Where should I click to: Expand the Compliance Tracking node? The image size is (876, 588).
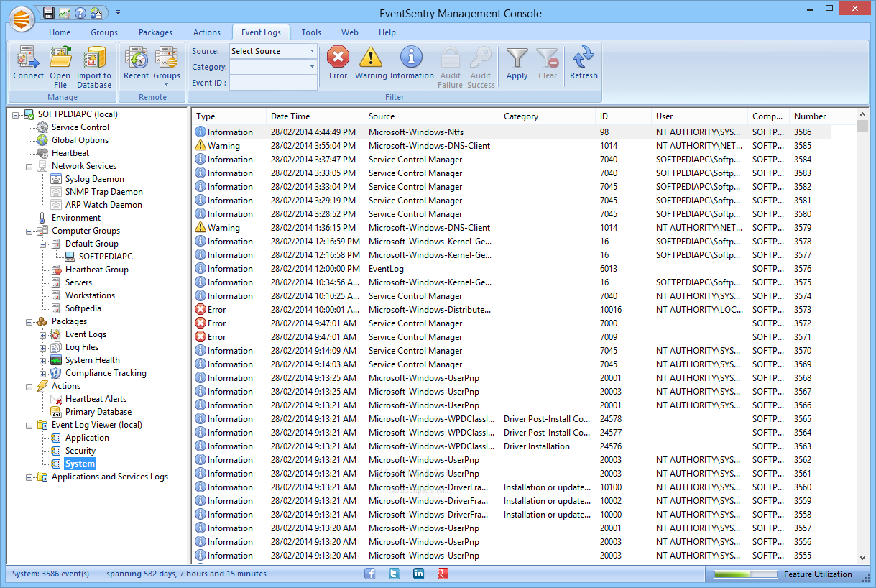43,373
